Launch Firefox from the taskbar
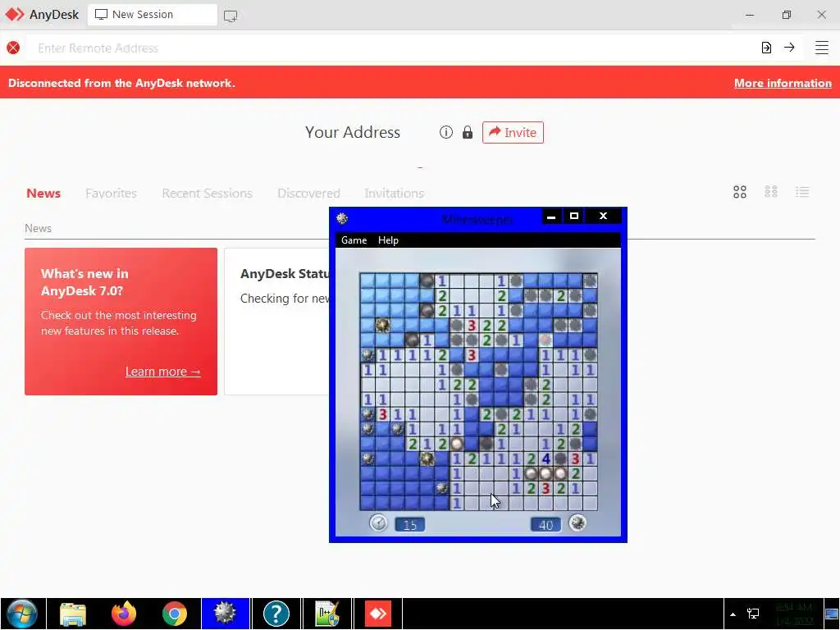 click(124, 614)
